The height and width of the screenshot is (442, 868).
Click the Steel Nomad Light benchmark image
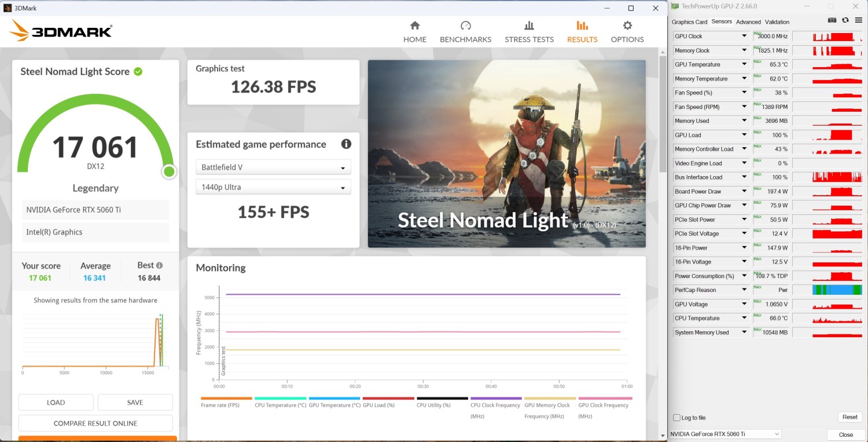(506, 154)
